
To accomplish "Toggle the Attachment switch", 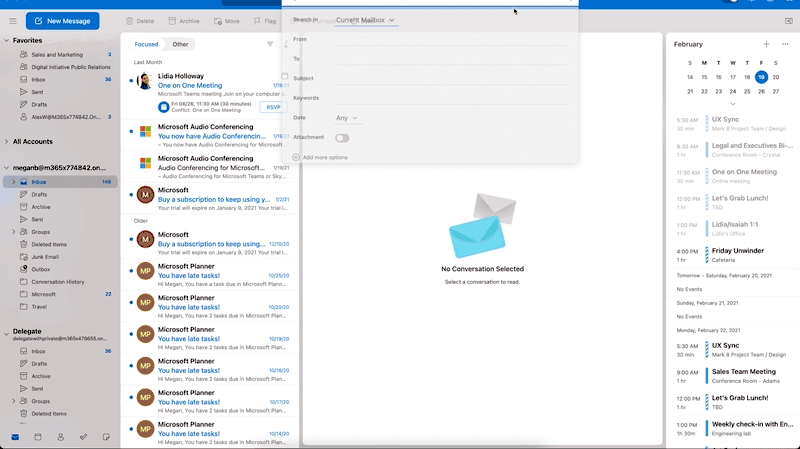I will 342,138.
